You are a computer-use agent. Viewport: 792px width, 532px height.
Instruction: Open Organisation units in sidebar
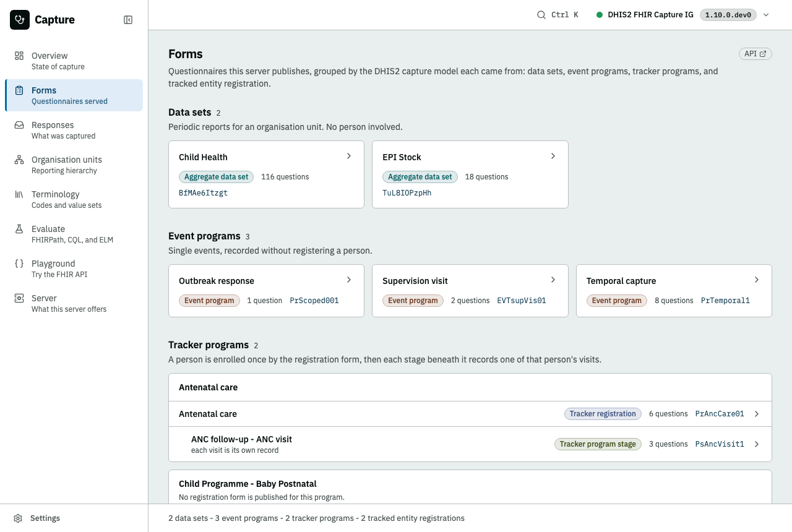[74, 165]
